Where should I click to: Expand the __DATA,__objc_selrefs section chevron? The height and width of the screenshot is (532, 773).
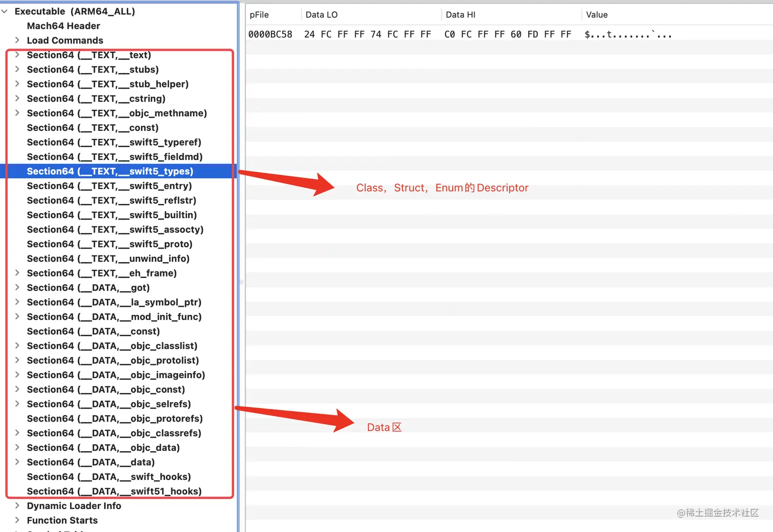(x=17, y=404)
